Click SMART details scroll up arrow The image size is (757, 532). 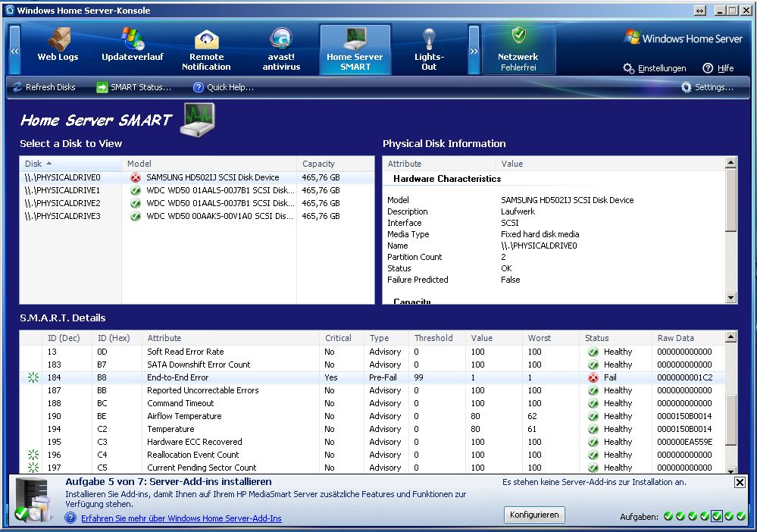click(x=731, y=337)
